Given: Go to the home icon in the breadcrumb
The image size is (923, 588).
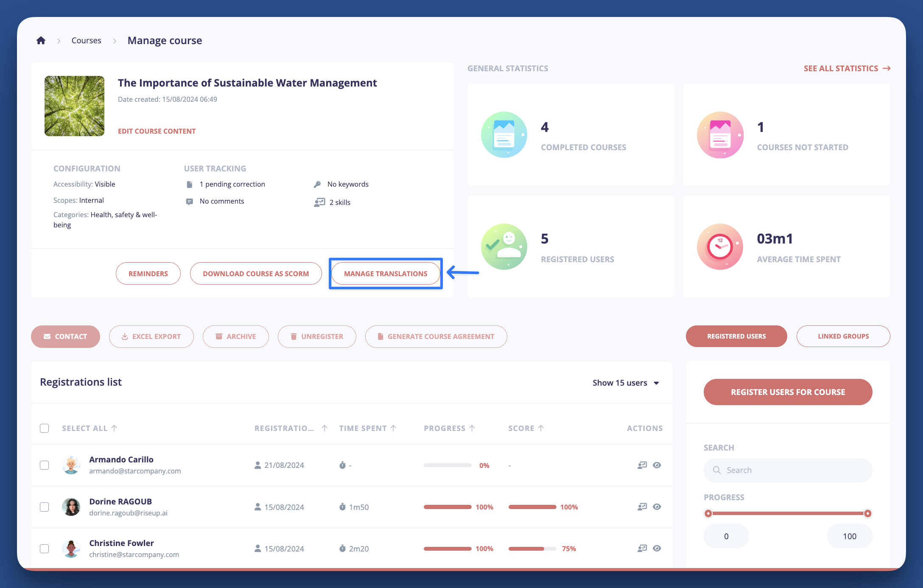Looking at the screenshot, I should [41, 40].
